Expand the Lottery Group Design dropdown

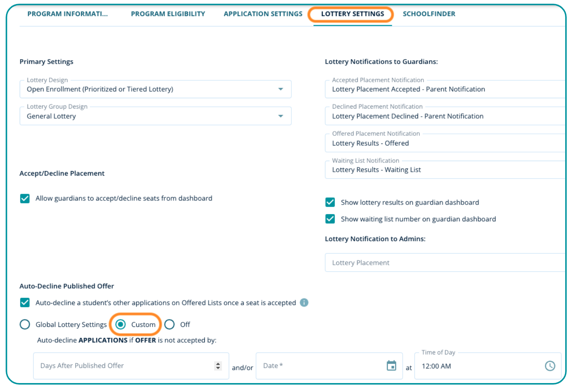281,116
